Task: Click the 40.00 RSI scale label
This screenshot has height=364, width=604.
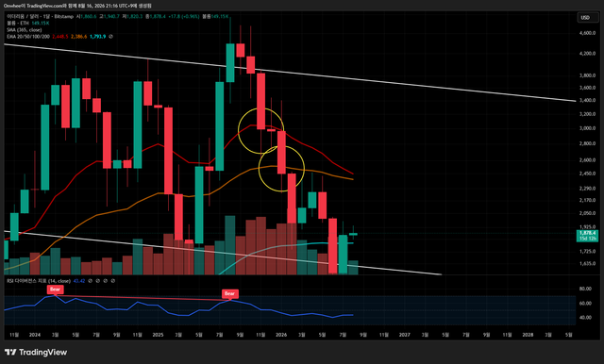Action: coord(585,318)
